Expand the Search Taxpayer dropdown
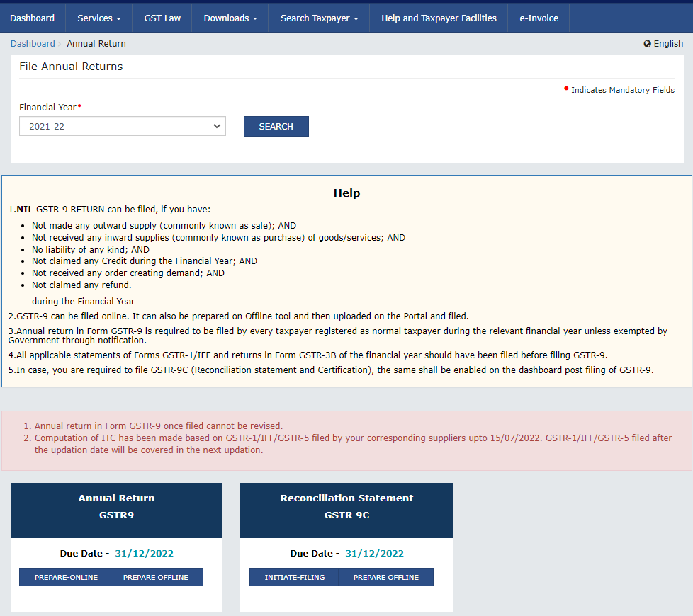 tap(318, 18)
